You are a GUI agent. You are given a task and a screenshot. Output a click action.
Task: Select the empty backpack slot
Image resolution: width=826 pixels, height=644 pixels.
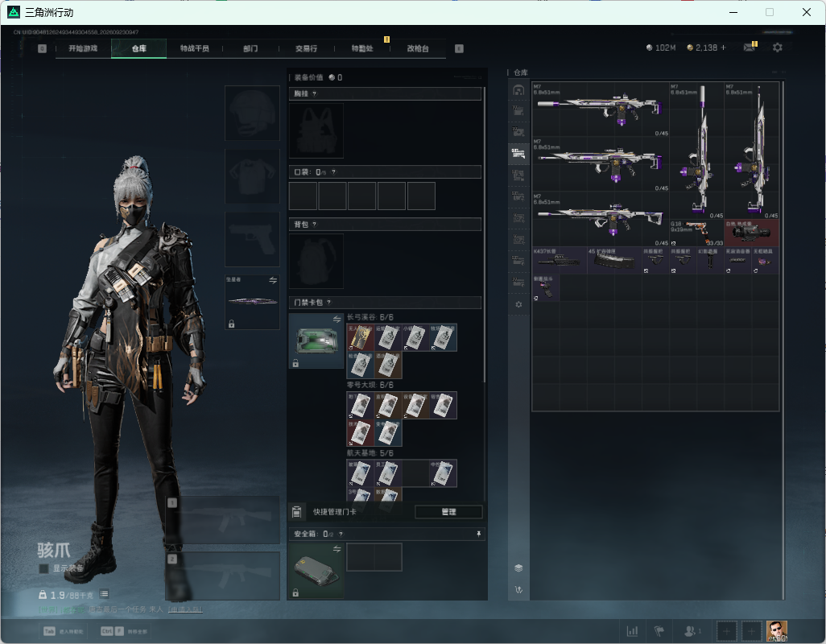click(316, 261)
